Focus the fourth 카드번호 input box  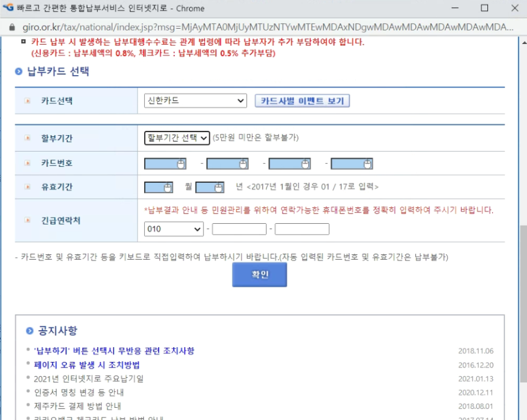pos(352,164)
